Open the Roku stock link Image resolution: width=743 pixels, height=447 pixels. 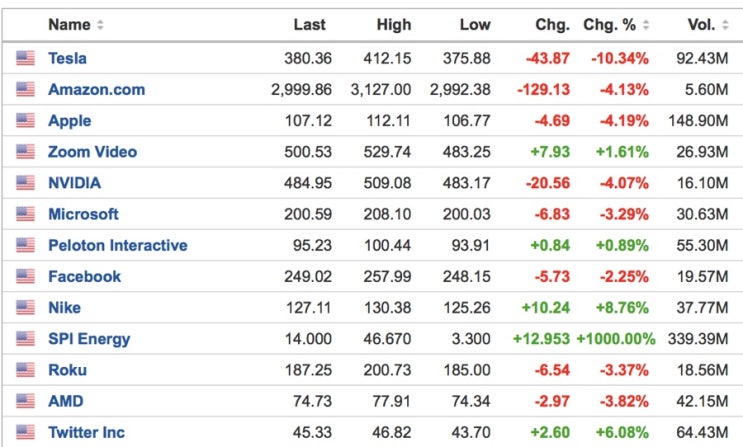tap(67, 370)
